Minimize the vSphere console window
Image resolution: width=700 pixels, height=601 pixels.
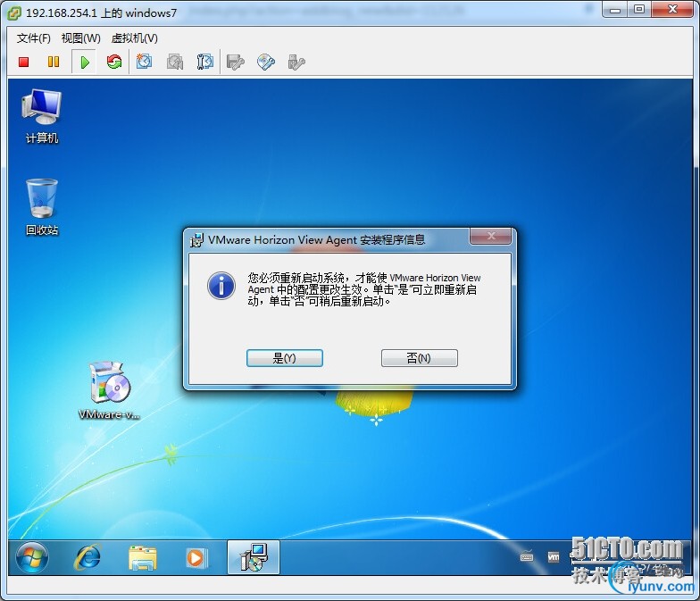[614, 9]
